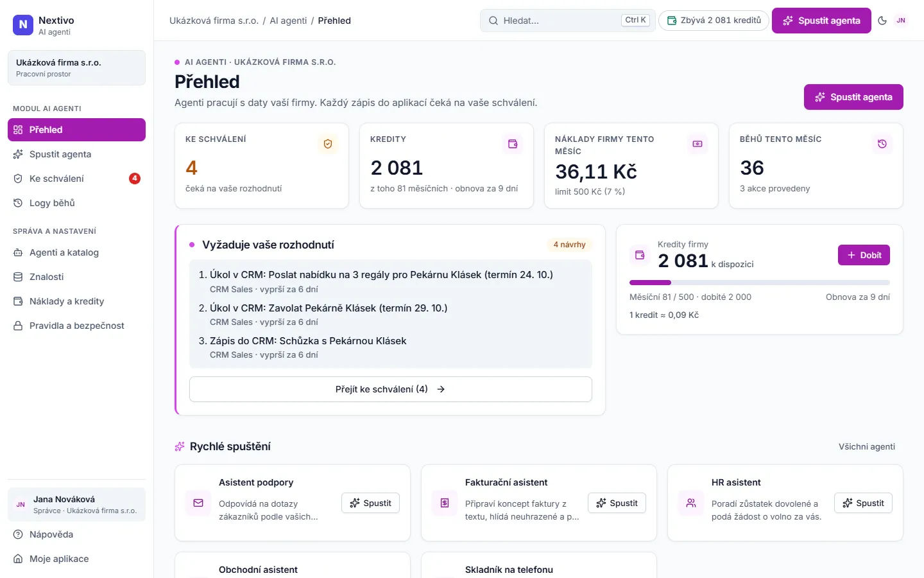This screenshot has width=924, height=578.
Task: Open Moje aplikace in sidebar
Action: 76,559
